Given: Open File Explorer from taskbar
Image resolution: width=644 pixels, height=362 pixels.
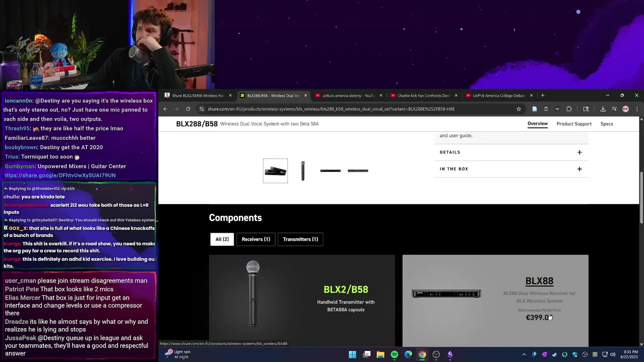Looking at the screenshot, I should click(380, 354).
